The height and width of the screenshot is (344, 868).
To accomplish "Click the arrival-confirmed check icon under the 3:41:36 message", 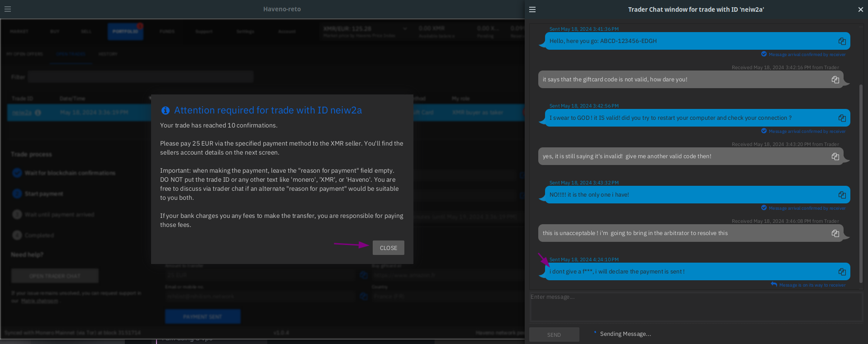I will tap(764, 54).
